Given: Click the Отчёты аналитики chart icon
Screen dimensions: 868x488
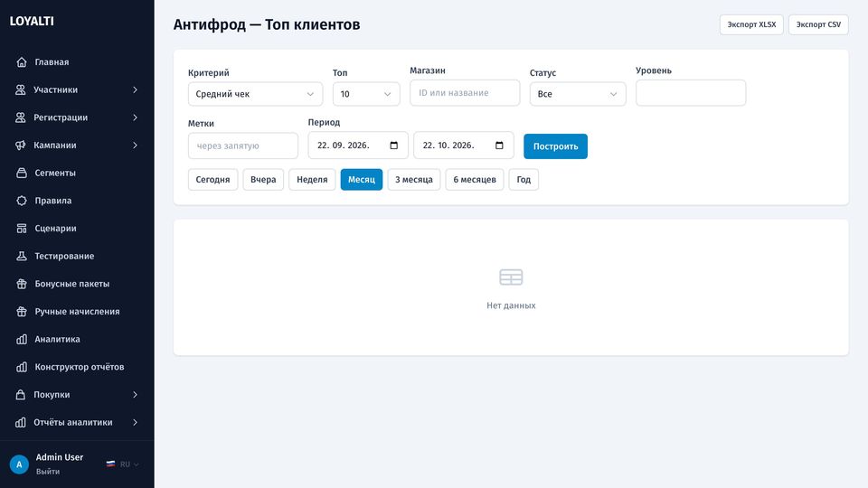Looking at the screenshot, I should (21, 422).
